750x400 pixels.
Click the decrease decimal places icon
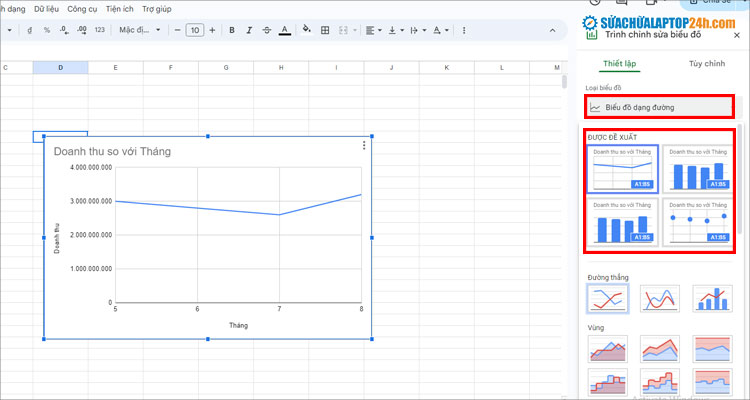64,31
